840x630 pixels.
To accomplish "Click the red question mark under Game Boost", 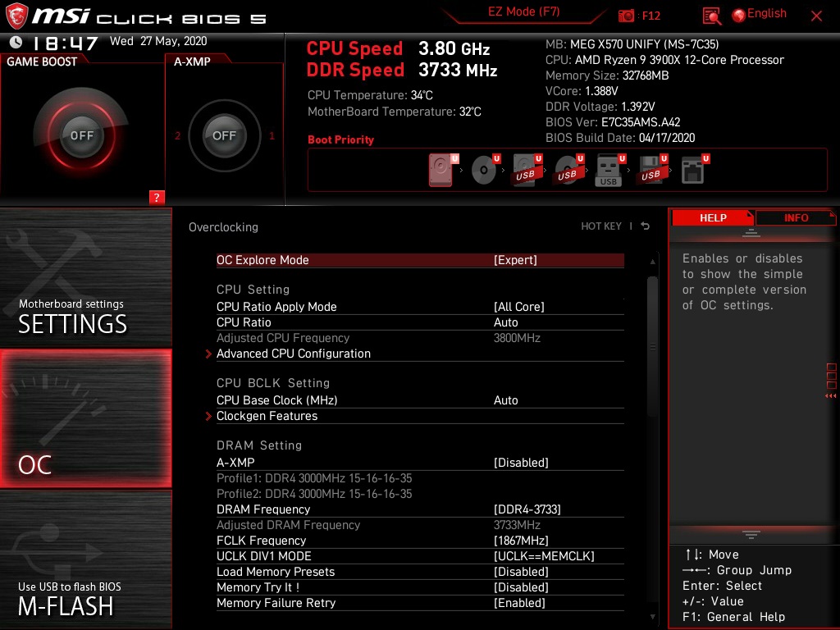I will coord(157,197).
